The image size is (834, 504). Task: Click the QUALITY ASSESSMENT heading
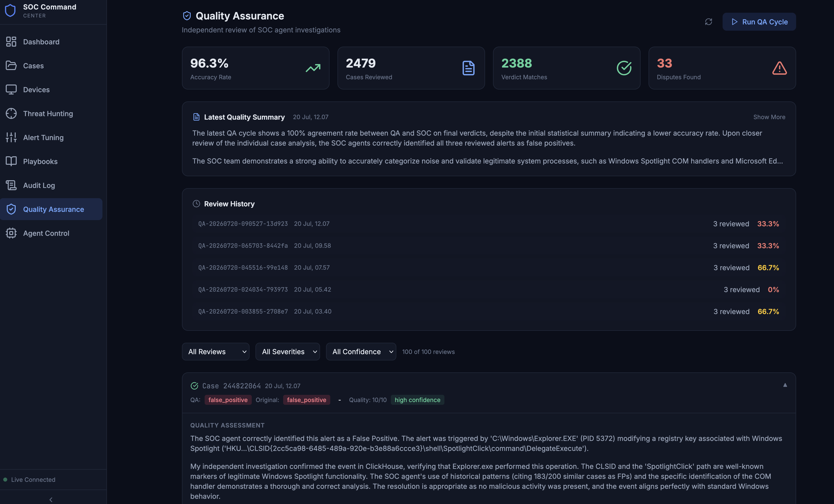tap(227, 425)
